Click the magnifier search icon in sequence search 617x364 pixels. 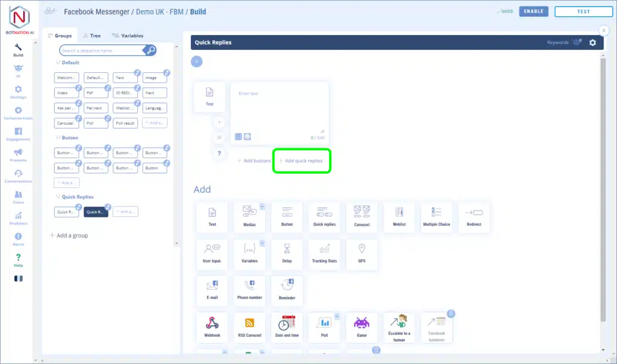151,51
